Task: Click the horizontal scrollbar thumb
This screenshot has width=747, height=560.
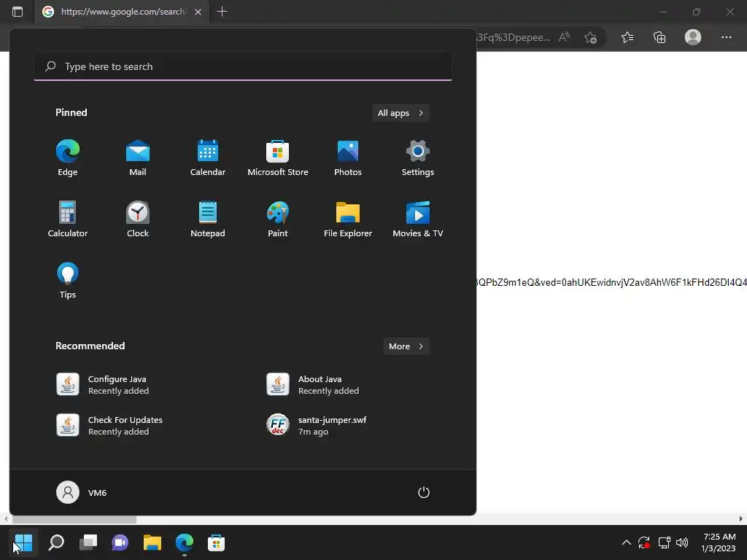Action: click(x=74, y=519)
